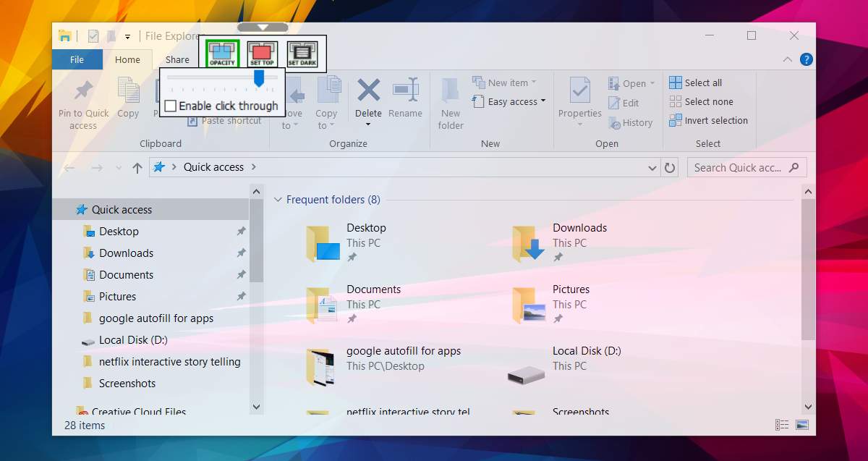Image resolution: width=868 pixels, height=461 pixels.
Task: Select google autofill for apps folder thumbnail
Action: pyautogui.click(x=319, y=366)
